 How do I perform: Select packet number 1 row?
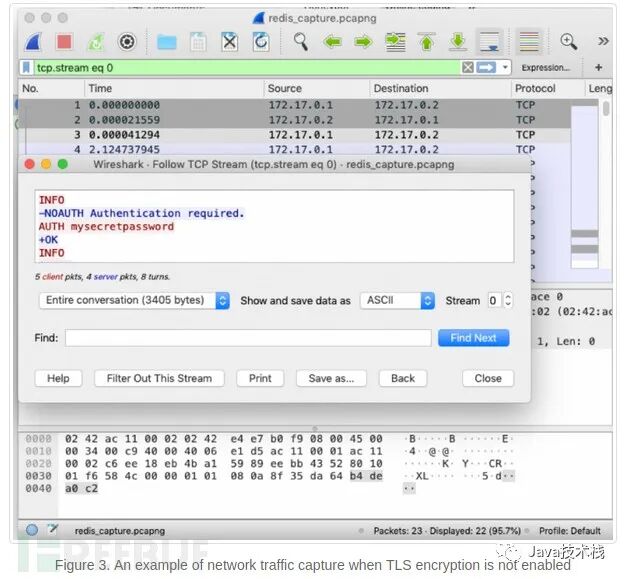click(294, 105)
